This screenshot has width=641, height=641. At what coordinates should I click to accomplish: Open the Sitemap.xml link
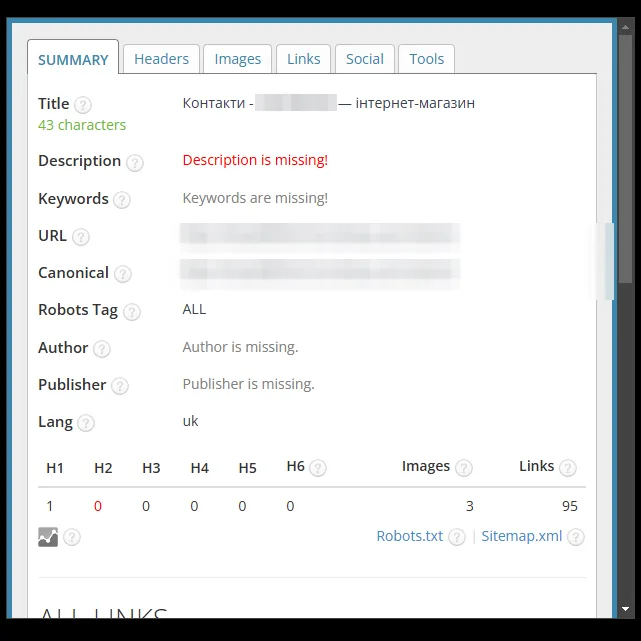click(522, 536)
